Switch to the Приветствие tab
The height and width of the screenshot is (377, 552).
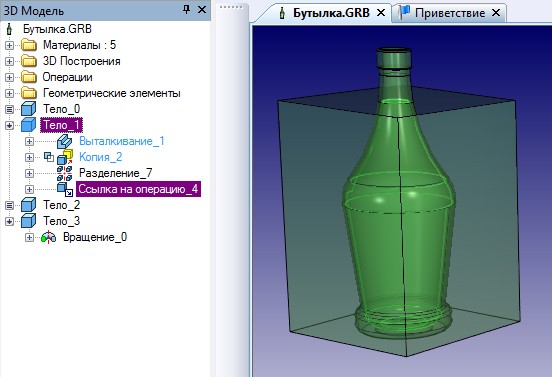click(x=450, y=13)
